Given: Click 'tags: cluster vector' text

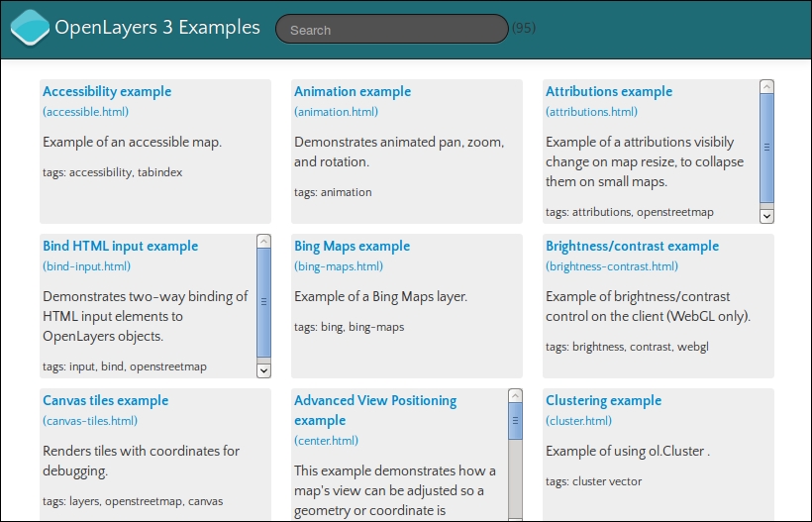Looking at the screenshot, I should point(593,481).
